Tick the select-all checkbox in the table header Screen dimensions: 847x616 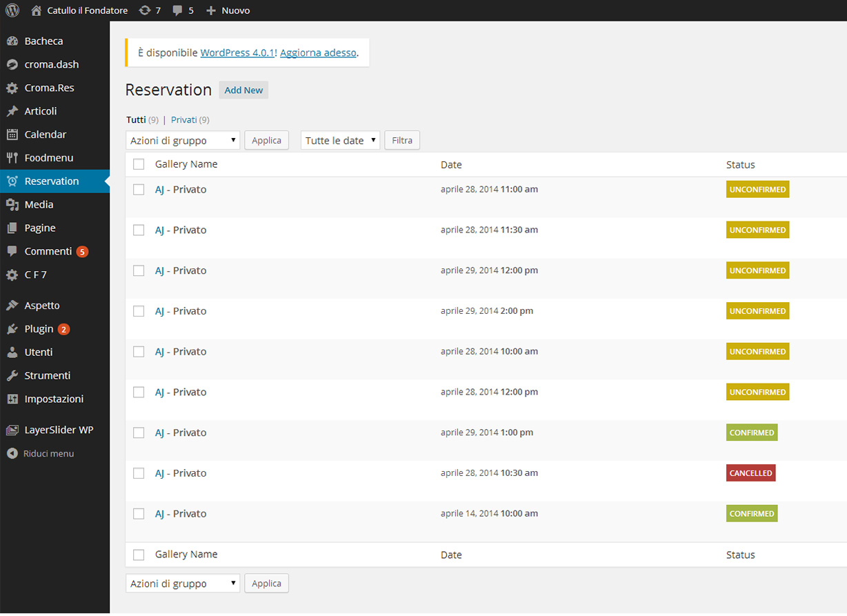coord(139,164)
